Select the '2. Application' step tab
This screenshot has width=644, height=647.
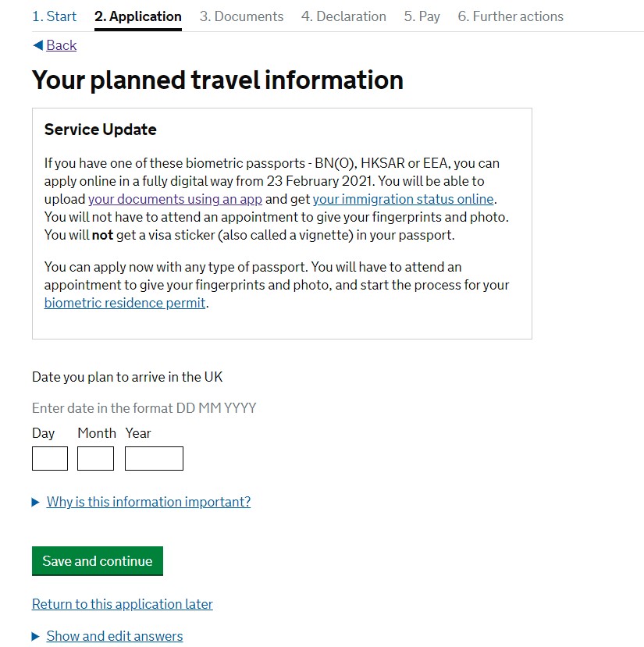coord(137,16)
